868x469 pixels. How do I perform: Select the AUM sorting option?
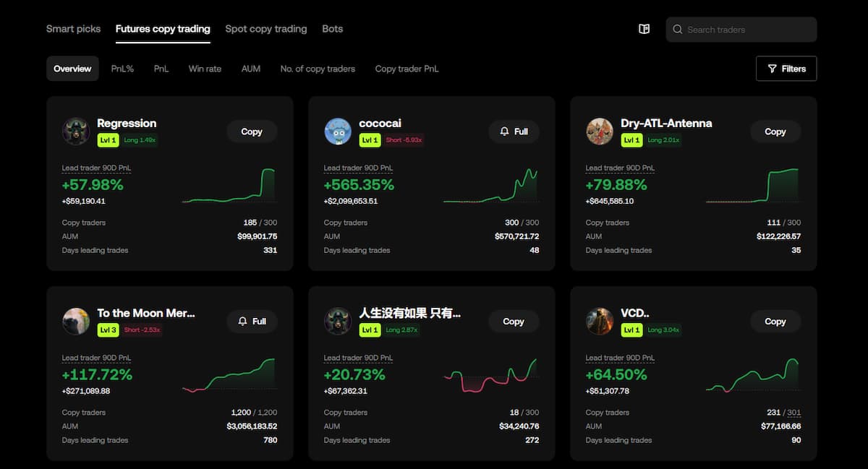(x=250, y=68)
